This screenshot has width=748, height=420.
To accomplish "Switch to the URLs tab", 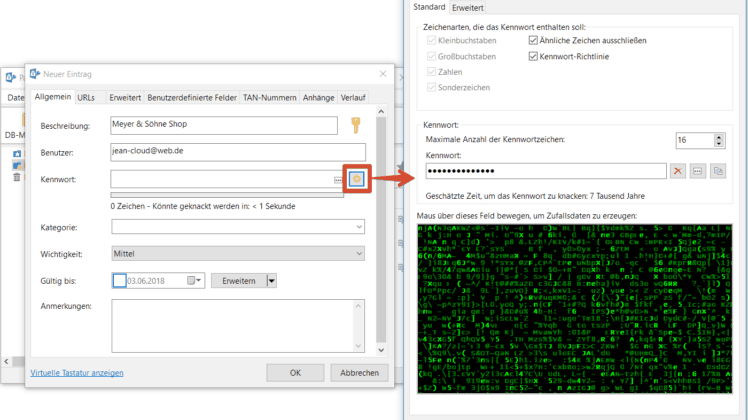I will coord(86,97).
